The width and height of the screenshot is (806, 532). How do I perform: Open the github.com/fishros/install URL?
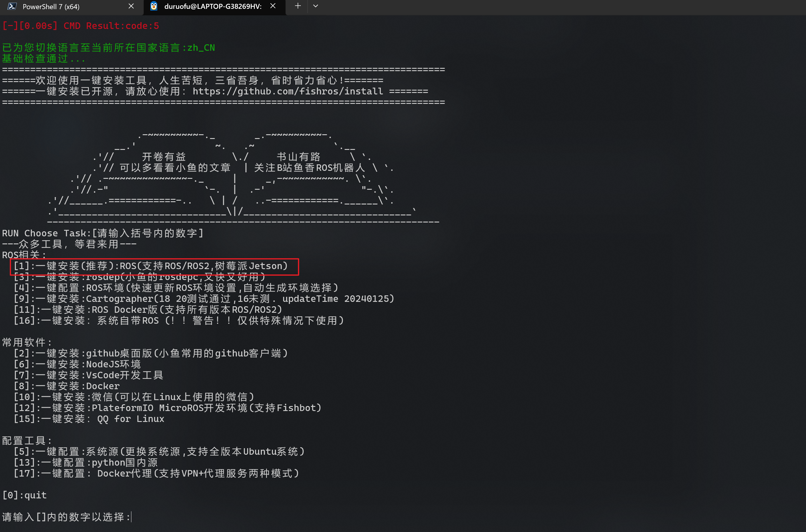tap(288, 91)
